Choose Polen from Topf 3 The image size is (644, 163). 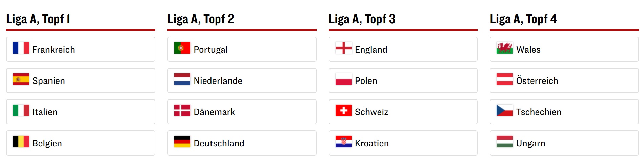[x=366, y=81]
